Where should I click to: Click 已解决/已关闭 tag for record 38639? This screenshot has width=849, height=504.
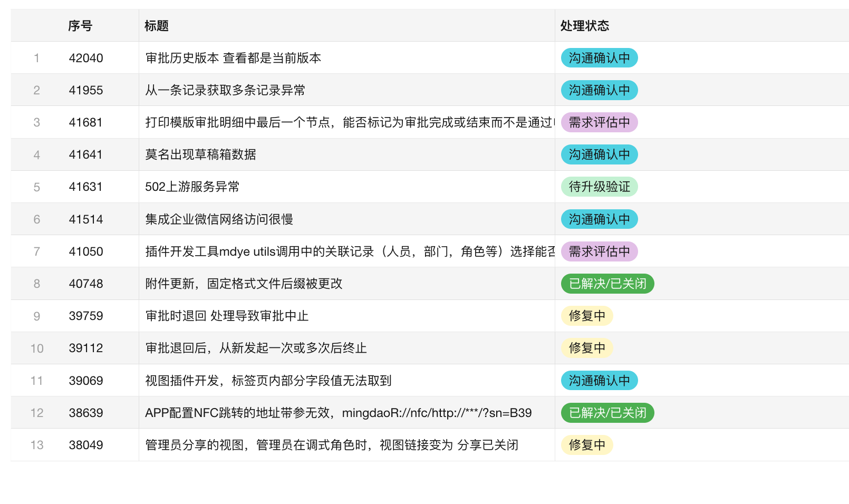pyautogui.click(x=607, y=413)
